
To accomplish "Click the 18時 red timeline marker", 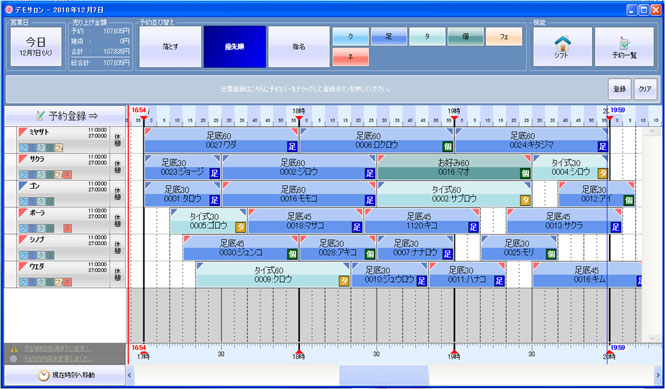I will pyautogui.click(x=299, y=117).
